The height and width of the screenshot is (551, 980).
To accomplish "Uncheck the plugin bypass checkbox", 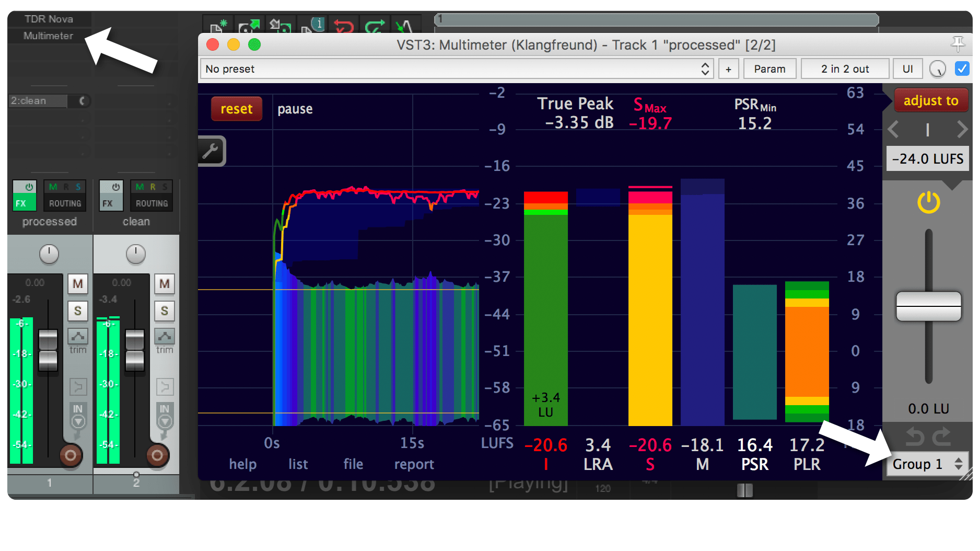I will (962, 69).
